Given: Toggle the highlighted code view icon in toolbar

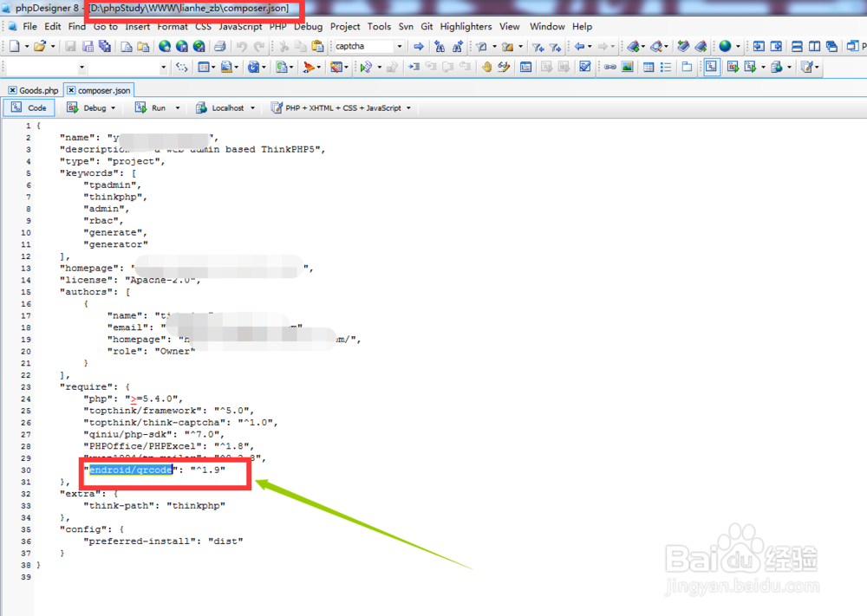Looking at the screenshot, I should coord(712,68).
